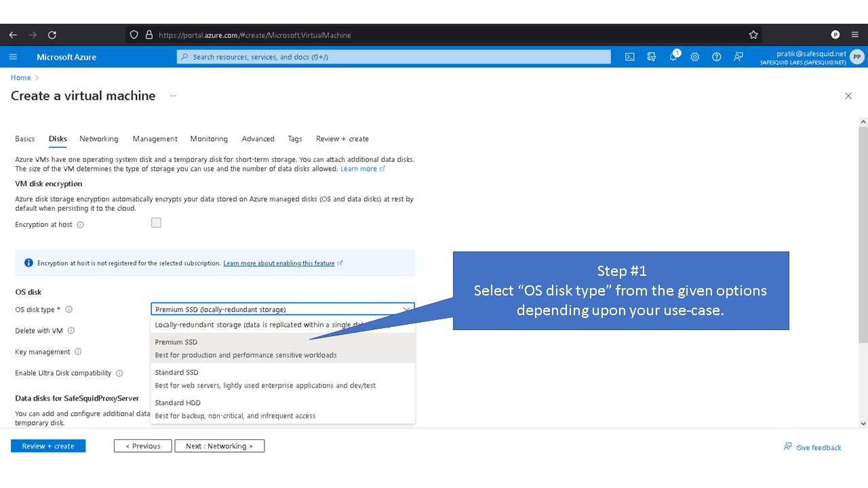Click the browser back arrow
Viewport: 868px width, 488px height.
click(x=13, y=35)
